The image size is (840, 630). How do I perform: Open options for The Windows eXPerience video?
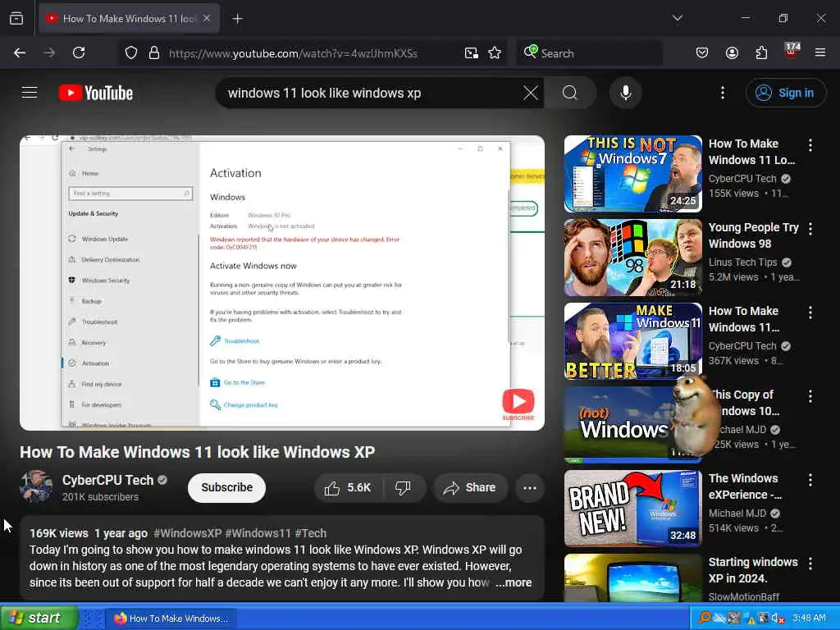tap(810, 479)
